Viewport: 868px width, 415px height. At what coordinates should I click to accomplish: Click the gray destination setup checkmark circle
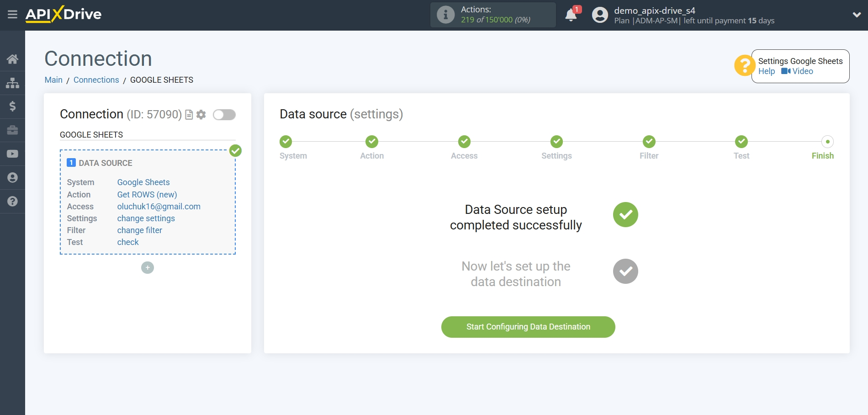[625, 271]
